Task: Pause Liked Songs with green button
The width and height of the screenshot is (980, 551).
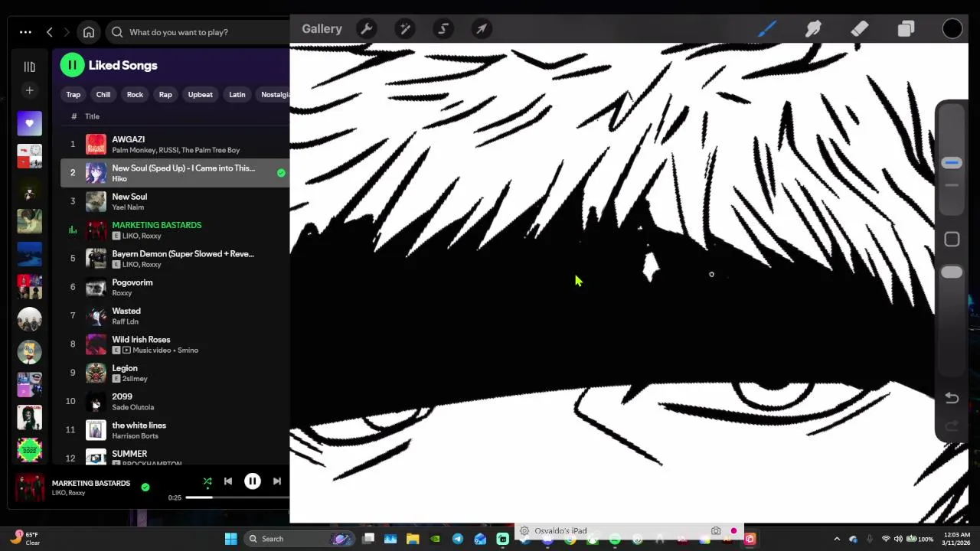Action: (72, 65)
